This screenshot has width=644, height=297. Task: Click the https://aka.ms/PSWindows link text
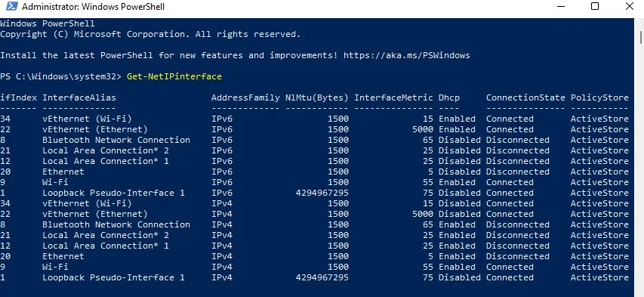click(407, 55)
